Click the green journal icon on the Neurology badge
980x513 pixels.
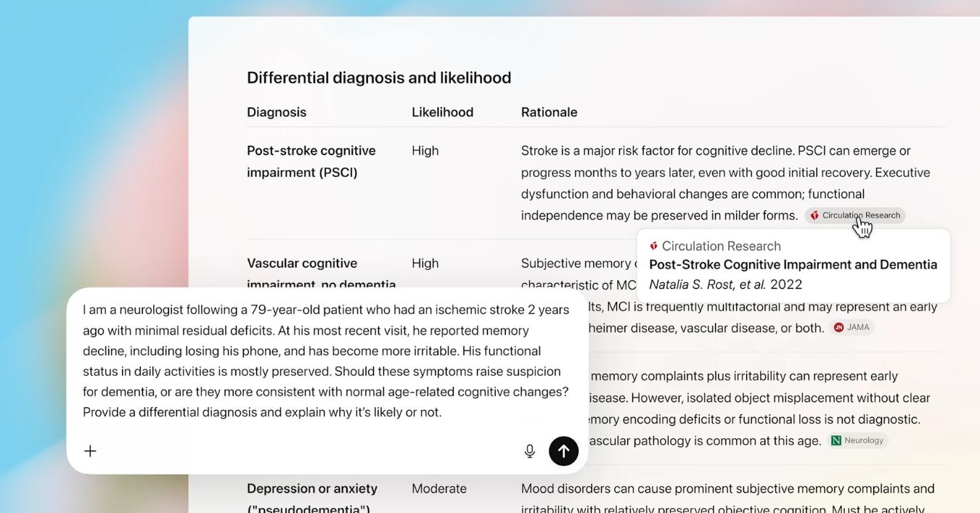point(835,440)
